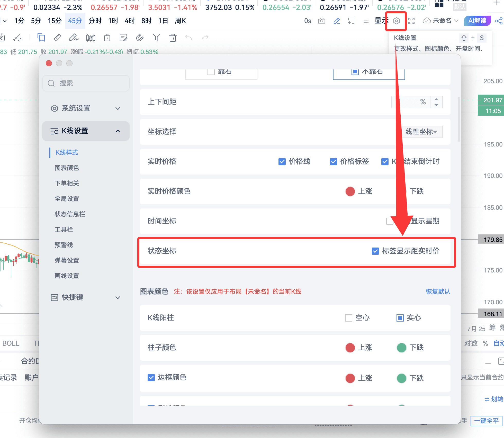
Task: Click the AI解读 button
Action: [x=477, y=21]
